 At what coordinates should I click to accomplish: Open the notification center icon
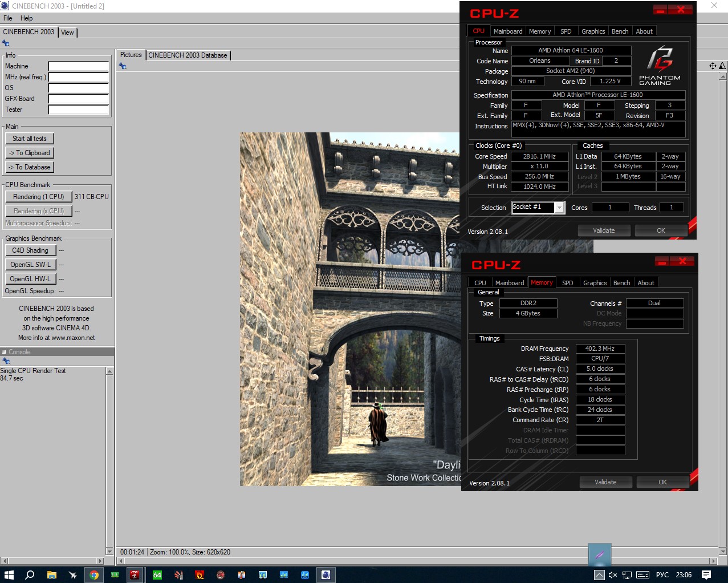click(706, 574)
